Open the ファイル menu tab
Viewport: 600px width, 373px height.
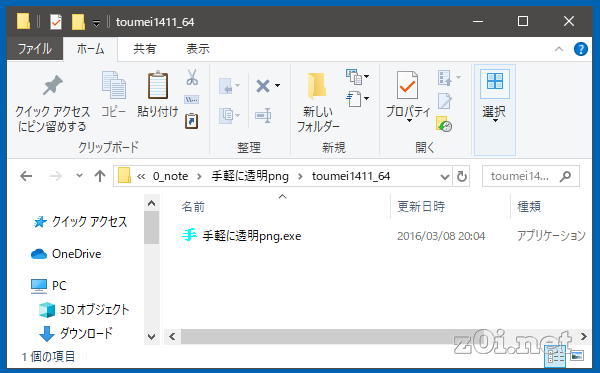click(35, 49)
